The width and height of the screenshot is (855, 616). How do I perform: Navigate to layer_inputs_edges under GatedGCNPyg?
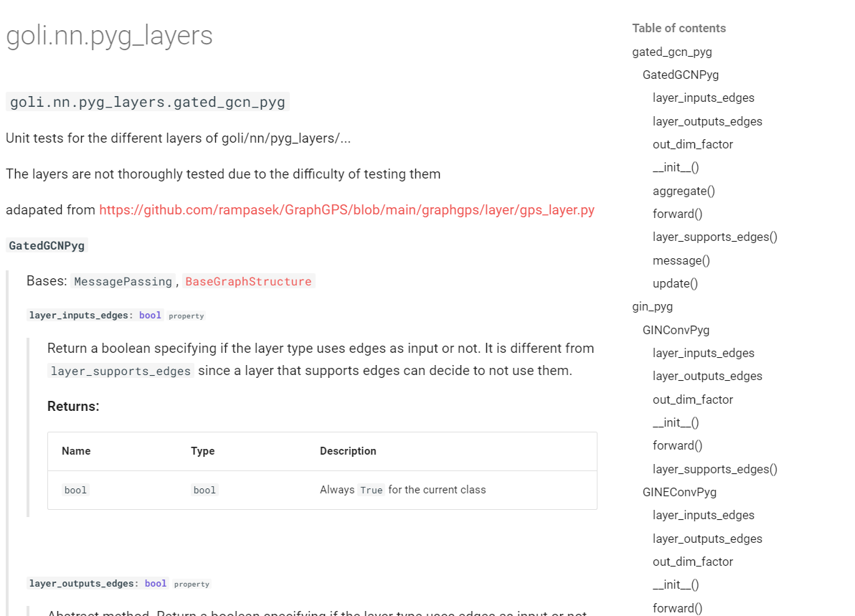[x=703, y=98]
